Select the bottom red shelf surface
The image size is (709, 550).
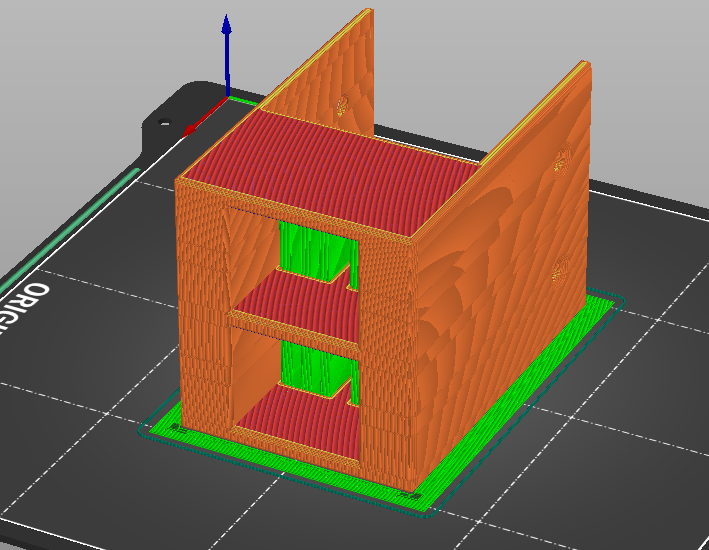tap(300, 425)
